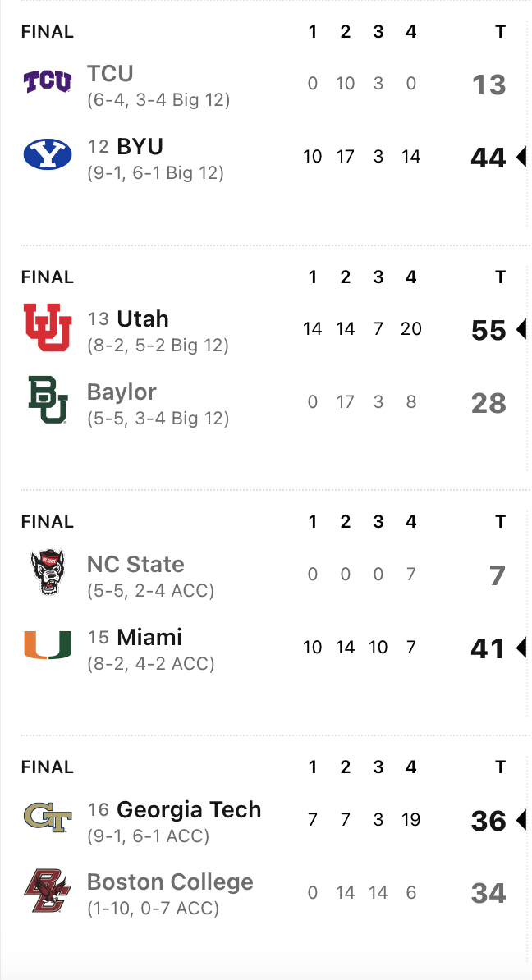Open NC State team link

[135, 565]
